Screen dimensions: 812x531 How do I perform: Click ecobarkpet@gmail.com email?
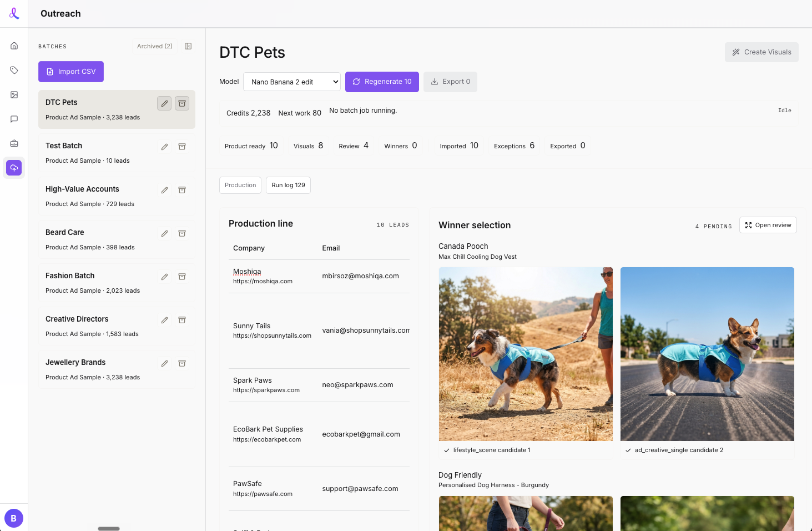click(x=361, y=434)
